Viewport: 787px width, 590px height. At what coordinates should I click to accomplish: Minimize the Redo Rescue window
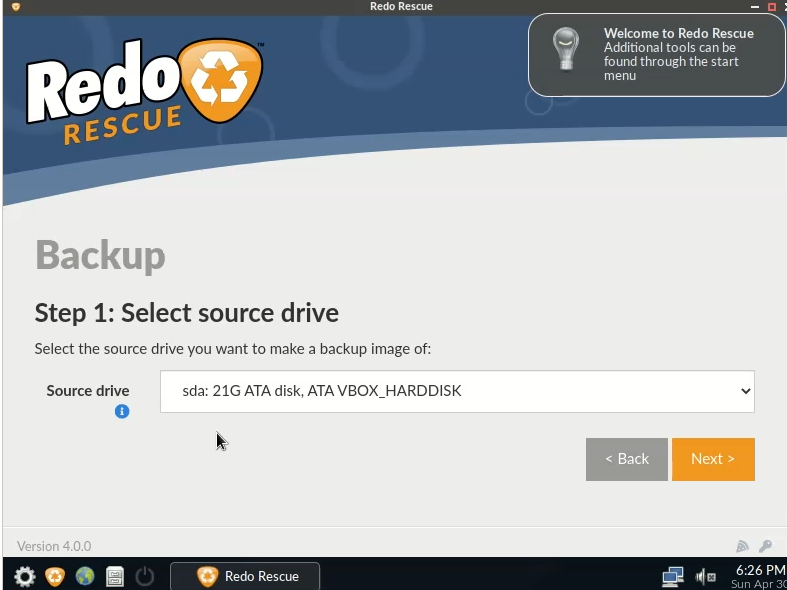click(x=755, y=7)
